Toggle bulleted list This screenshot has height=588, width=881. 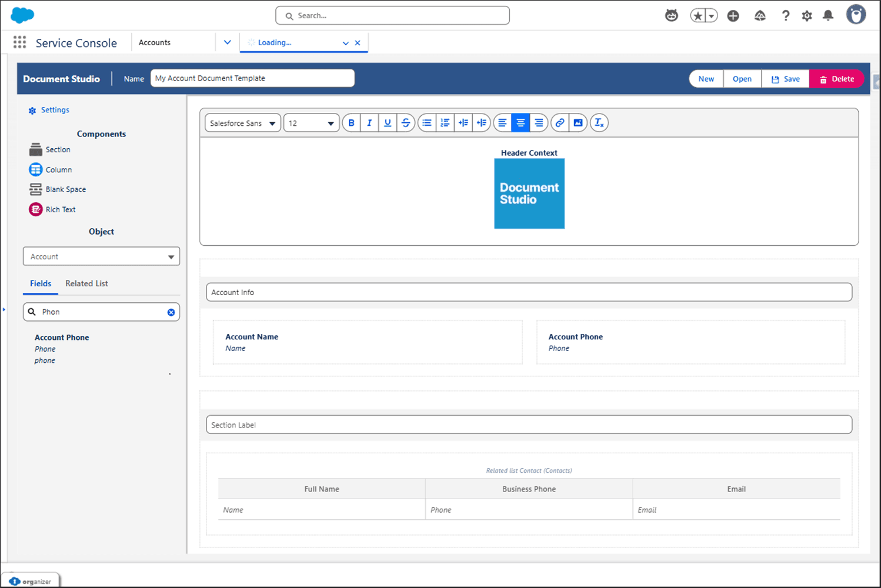coord(427,123)
